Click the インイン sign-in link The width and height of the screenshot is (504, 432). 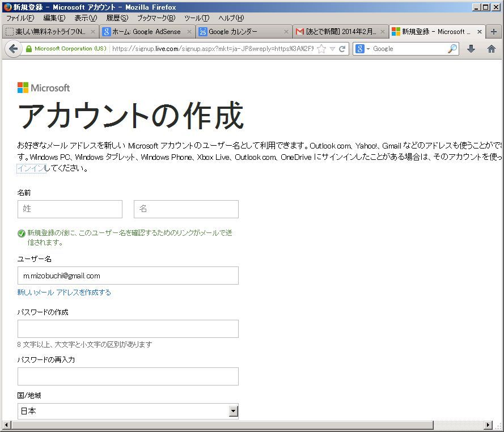click(x=31, y=168)
